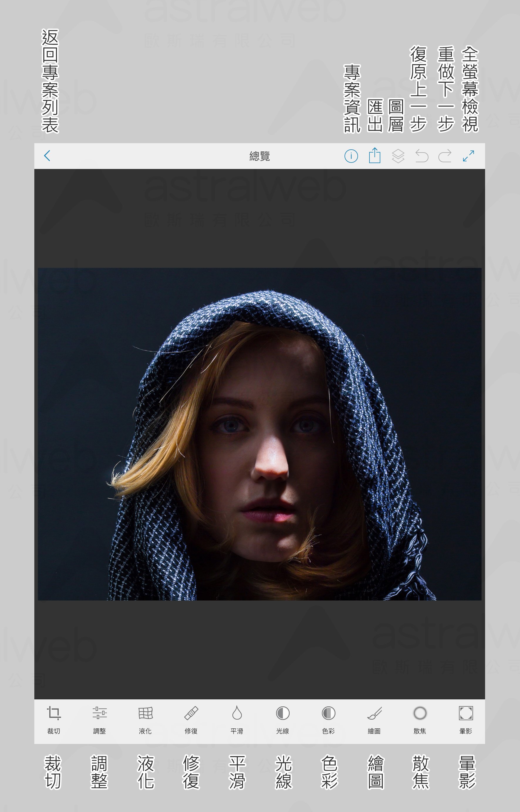Tap the export share icon

[x=375, y=155]
